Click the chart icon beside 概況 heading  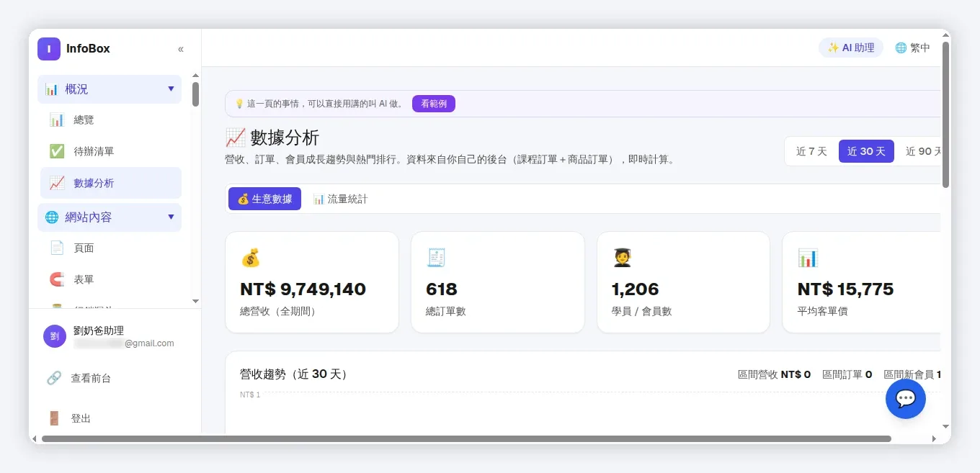click(51, 89)
